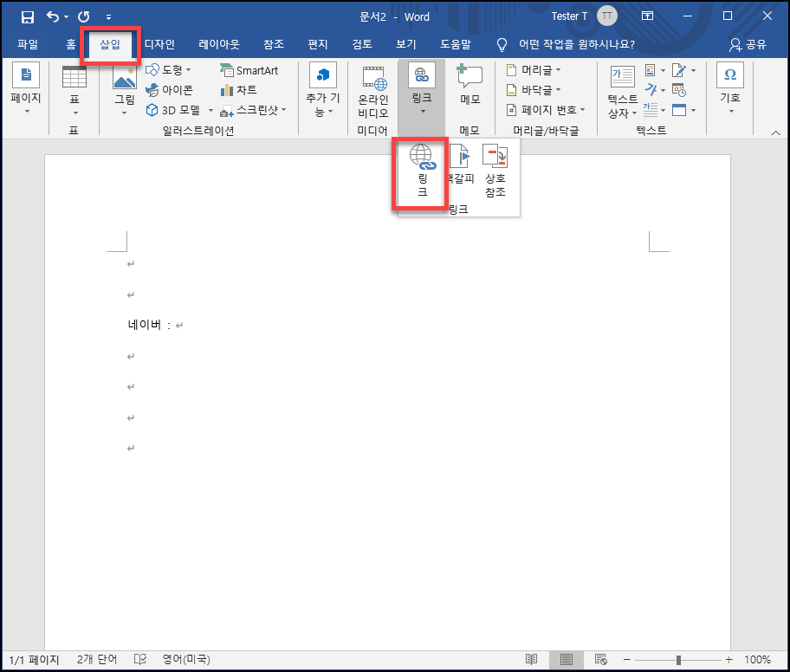Save the document with the floppy disk icon
790x672 pixels.
[27, 17]
